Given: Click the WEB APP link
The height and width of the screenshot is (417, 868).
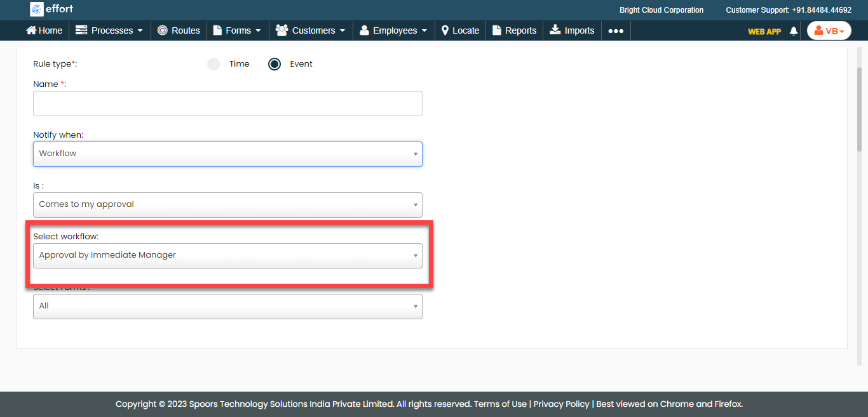Looking at the screenshot, I should [764, 31].
